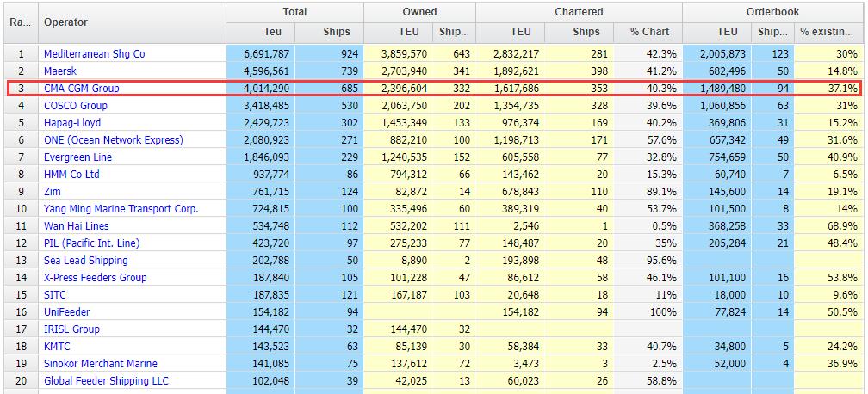Screen dimensions: 868x394
Task: Select X-Press Feeders' 187,840 total Teu cell
Action: click(x=261, y=277)
